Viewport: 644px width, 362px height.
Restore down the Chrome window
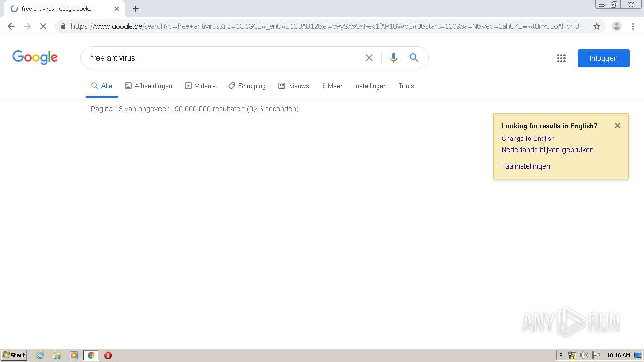point(614,5)
